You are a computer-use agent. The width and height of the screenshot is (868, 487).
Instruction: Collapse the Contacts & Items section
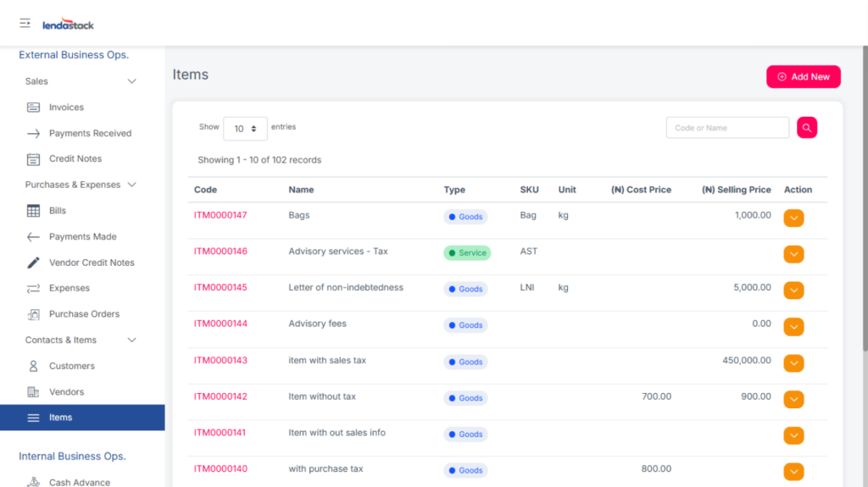coord(131,340)
